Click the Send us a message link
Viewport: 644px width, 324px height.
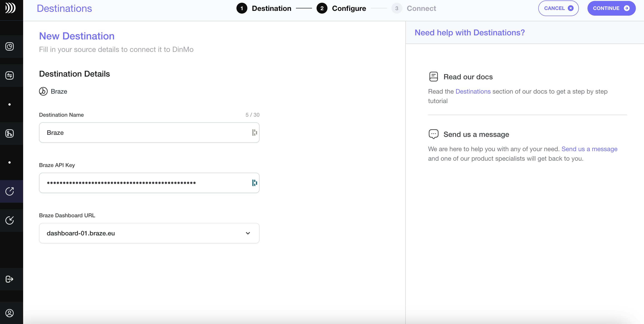tap(589, 149)
